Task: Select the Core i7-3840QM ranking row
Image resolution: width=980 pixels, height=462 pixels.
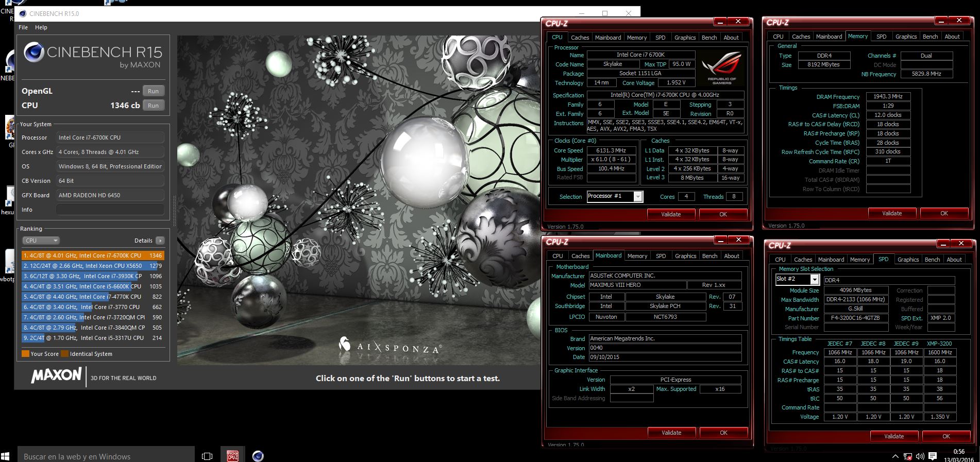Action: pos(93,328)
